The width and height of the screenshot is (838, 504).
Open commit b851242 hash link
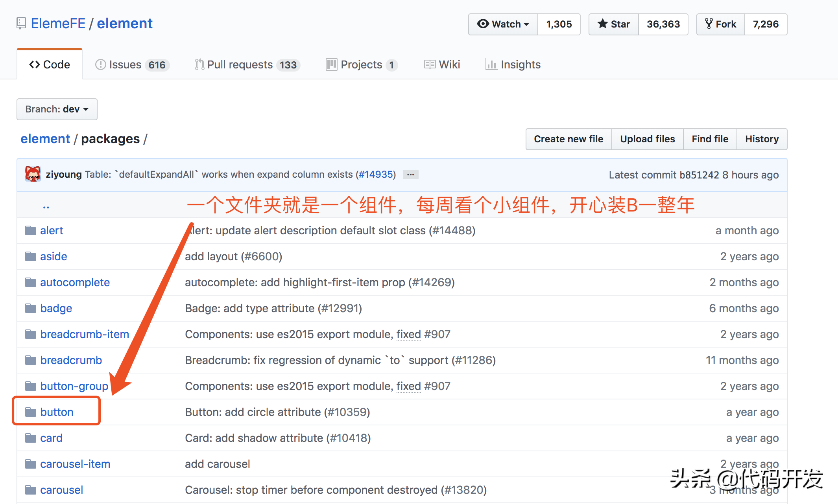[x=700, y=175]
